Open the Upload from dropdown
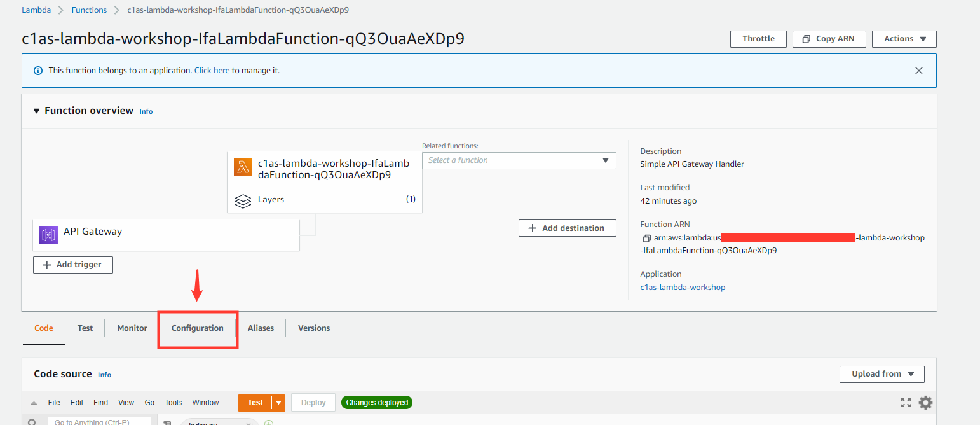The width and height of the screenshot is (980, 425). point(881,374)
